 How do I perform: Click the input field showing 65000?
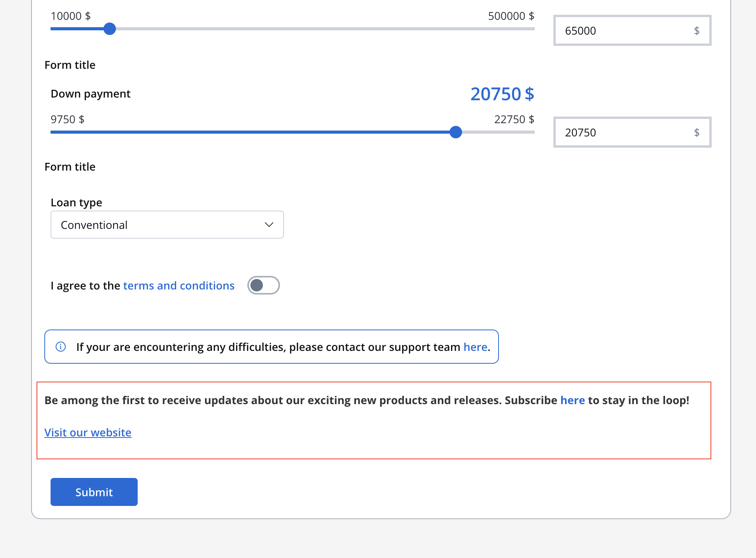(x=632, y=30)
